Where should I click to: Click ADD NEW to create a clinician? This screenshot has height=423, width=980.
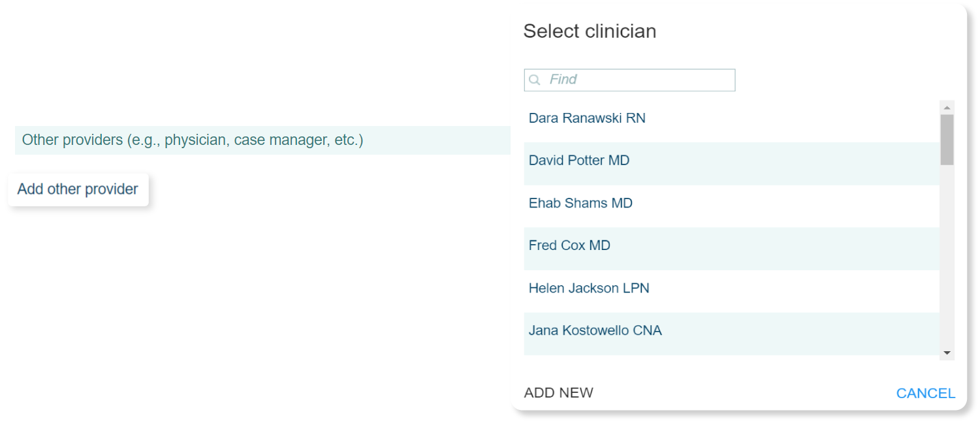[558, 393]
